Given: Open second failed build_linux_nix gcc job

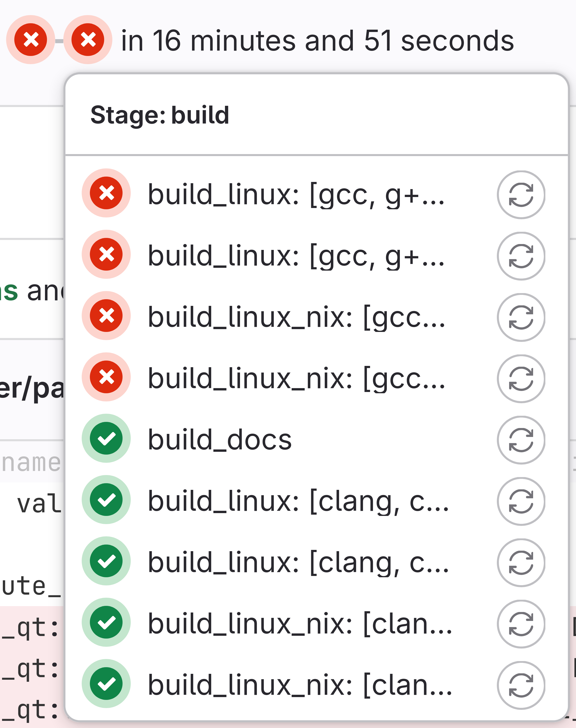Looking at the screenshot, I should click(x=296, y=379).
